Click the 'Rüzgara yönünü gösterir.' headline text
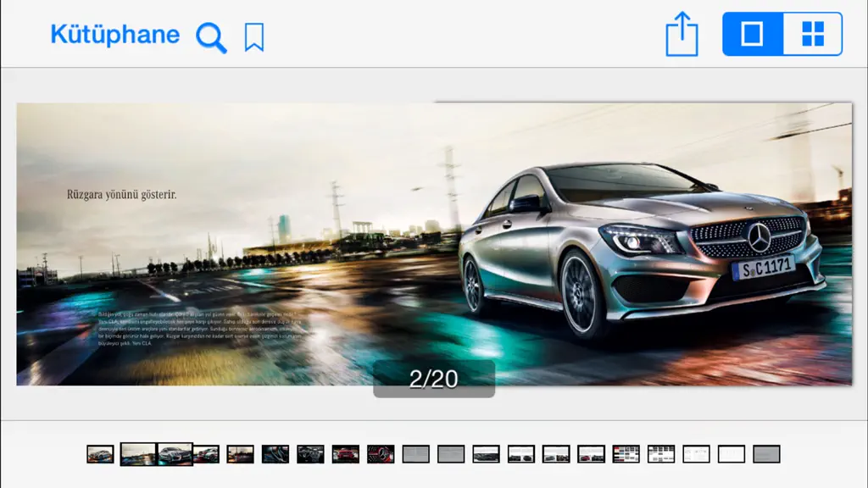This screenshot has width=868, height=488. [122, 194]
